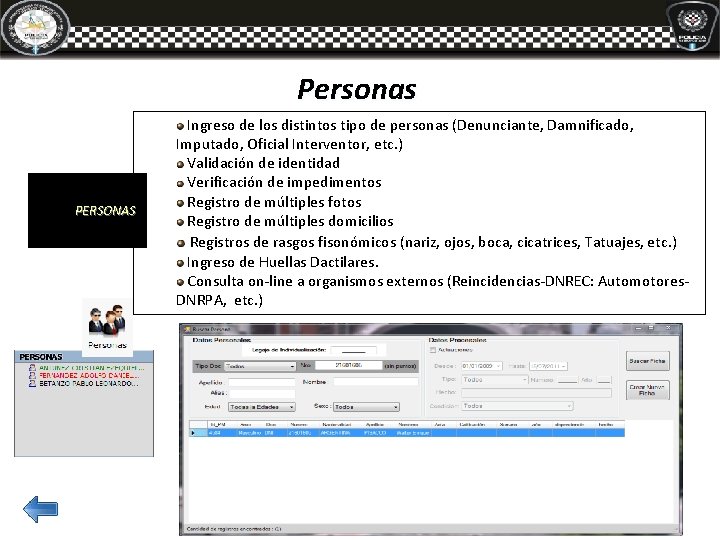Viewport: 720px width, 540px height.
Task: Click the Año field in Datos Procesales
Action: (x=604, y=380)
